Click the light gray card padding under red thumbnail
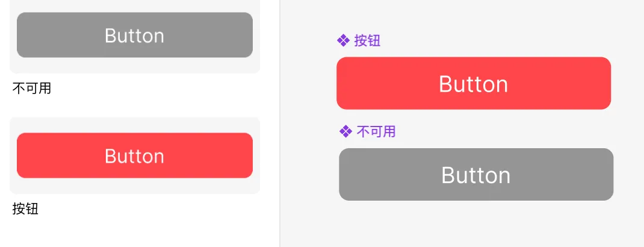This screenshot has width=644, height=247. (x=135, y=186)
